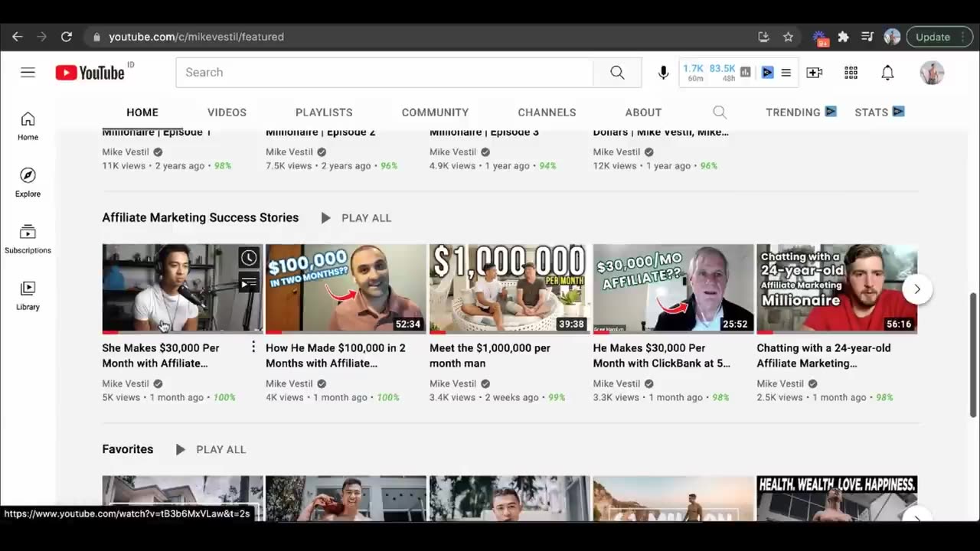Open the 24-year-old Millionaire thumbnail
Viewport: 980px width, 551px height.
[x=837, y=289]
